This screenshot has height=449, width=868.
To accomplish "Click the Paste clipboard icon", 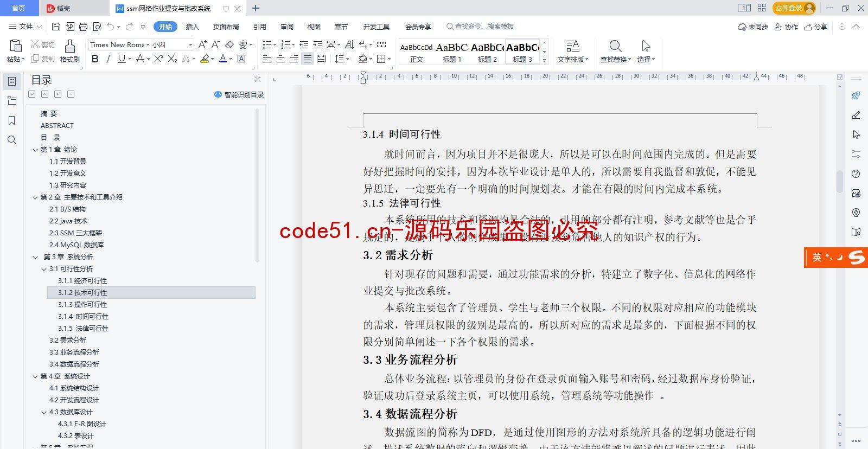I will point(15,46).
